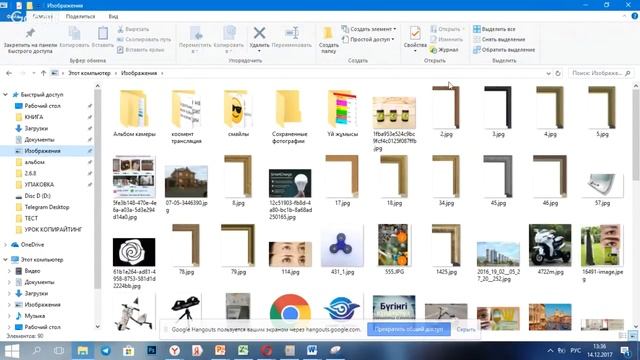Open Excel from the taskbar
Image resolution: width=640 pixels, height=360 pixels.
[243, 351]
